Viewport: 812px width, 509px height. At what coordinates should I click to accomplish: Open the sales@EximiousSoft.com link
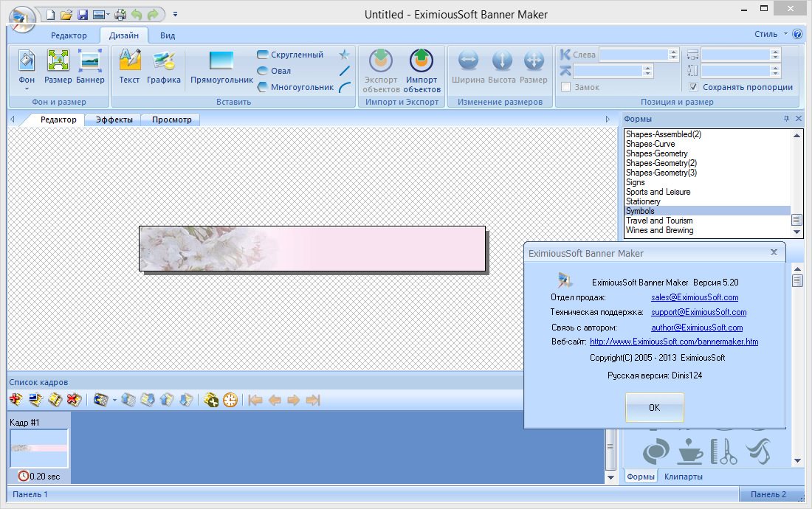pyautogui.click(x=695, y=297)
